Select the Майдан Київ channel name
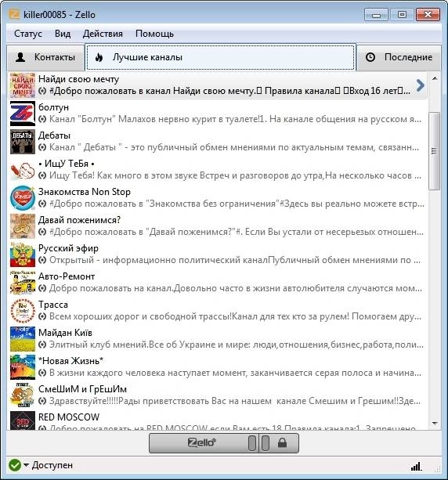This screenshot has width=448, height=480. (65, 333)
